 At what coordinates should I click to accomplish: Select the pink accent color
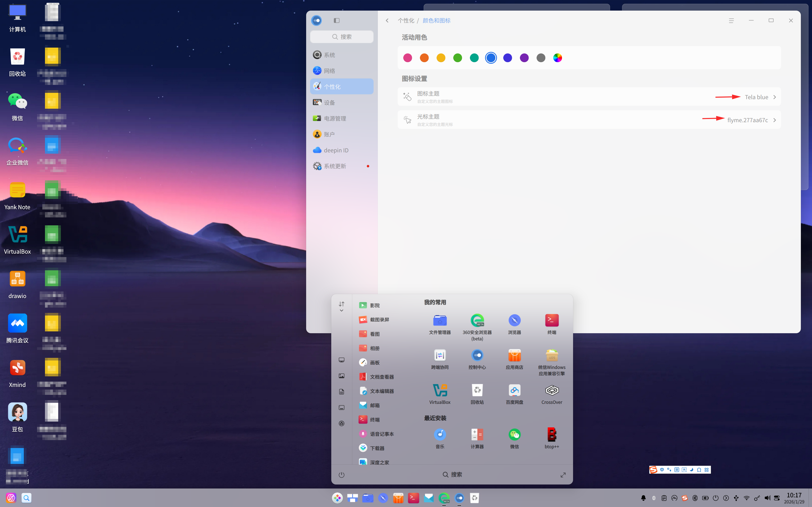point(407,58)
